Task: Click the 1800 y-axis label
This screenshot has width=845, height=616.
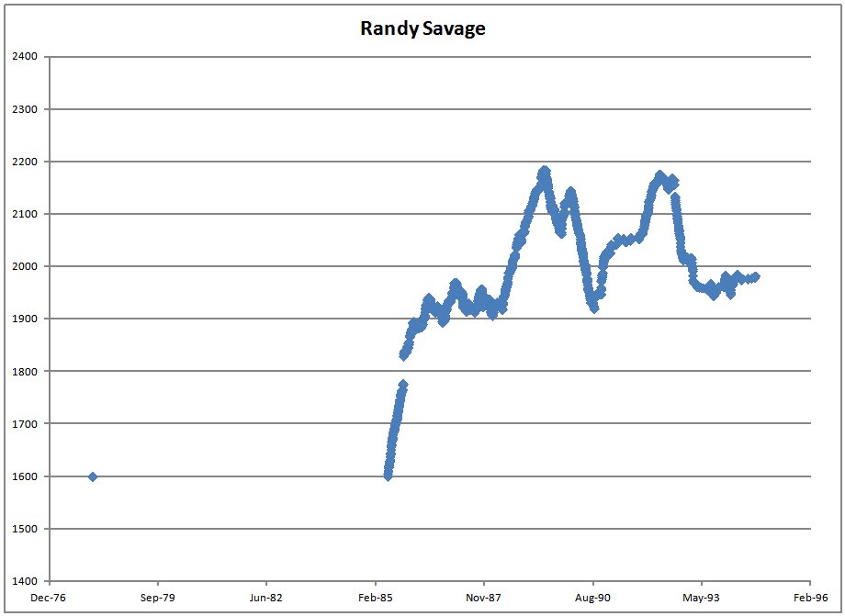Action: pos(25,372)
